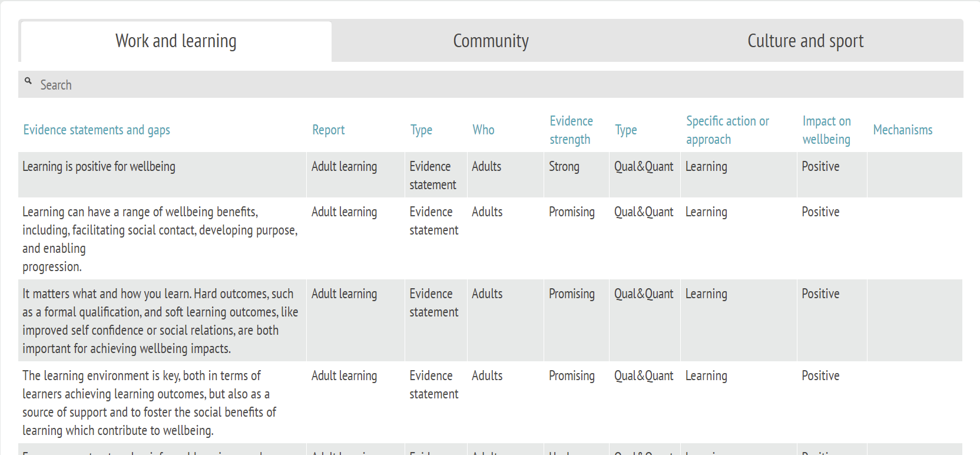Click 'Promising' in the 'Learning can have' row
Screen dimensions: 980x455
pos(572,212)
